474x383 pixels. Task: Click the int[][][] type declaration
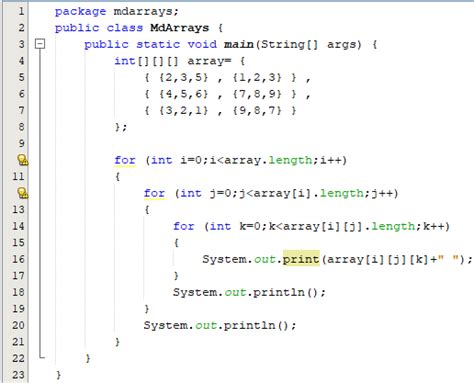tap(147, 61)
